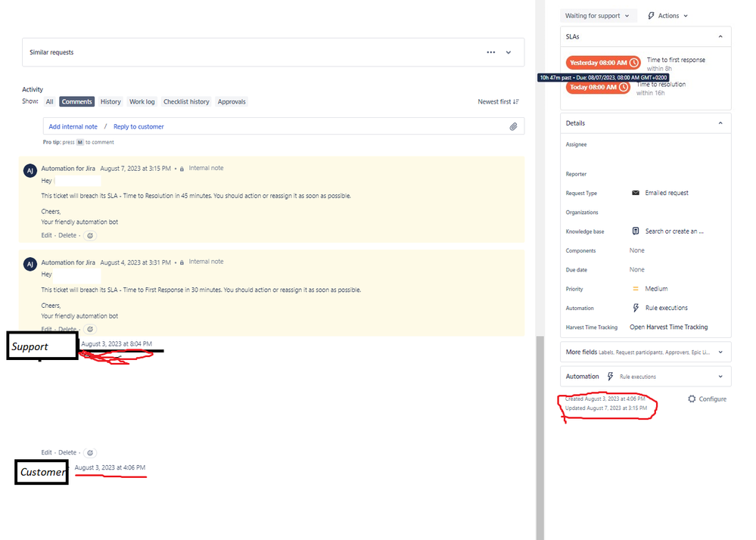Add reaction to August 3 support comment

point(90,453)
